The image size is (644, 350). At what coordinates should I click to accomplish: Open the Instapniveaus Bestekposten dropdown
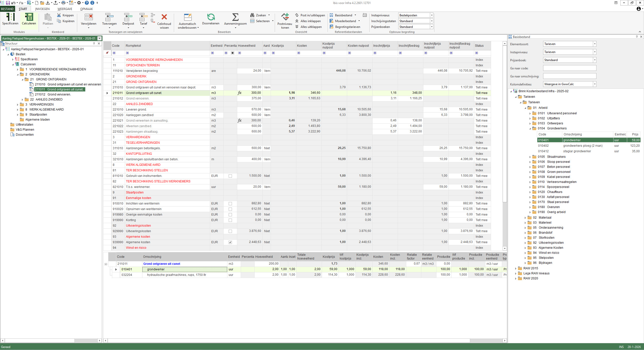tap(431, 15)
